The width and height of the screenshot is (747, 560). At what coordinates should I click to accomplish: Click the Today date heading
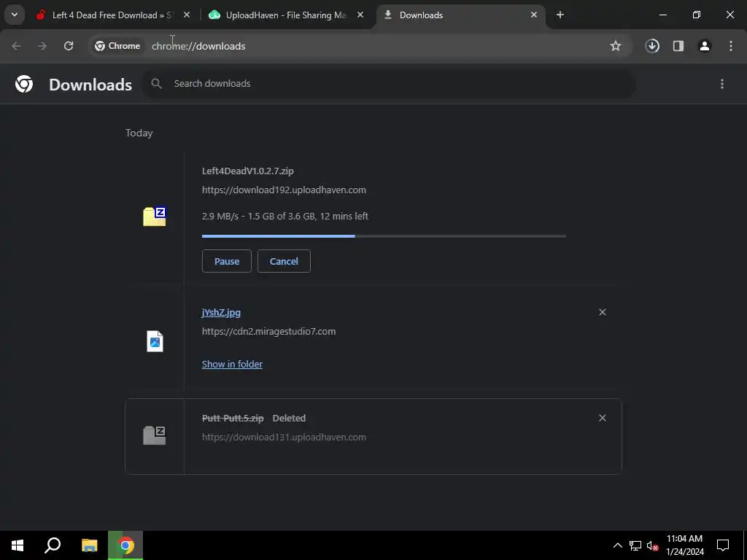(x=139, y=133)
